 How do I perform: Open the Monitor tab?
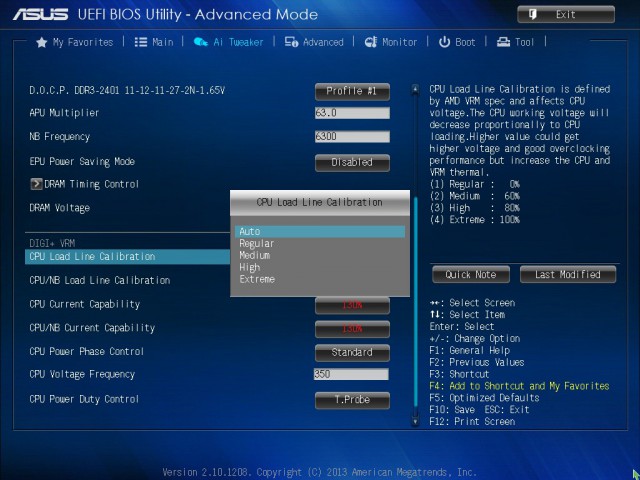(391, 42)
